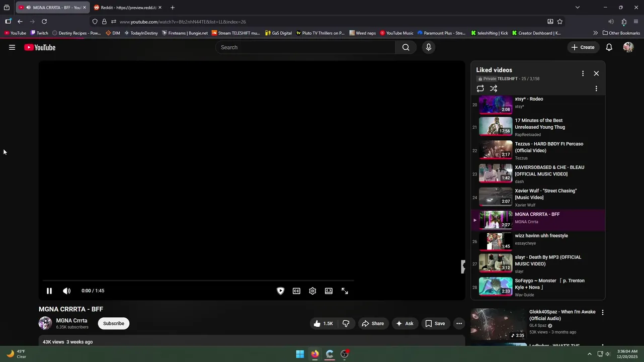Viewport: 644px width, 362px height.
Task: Open the Ask AI button
Action: [405, 323]
